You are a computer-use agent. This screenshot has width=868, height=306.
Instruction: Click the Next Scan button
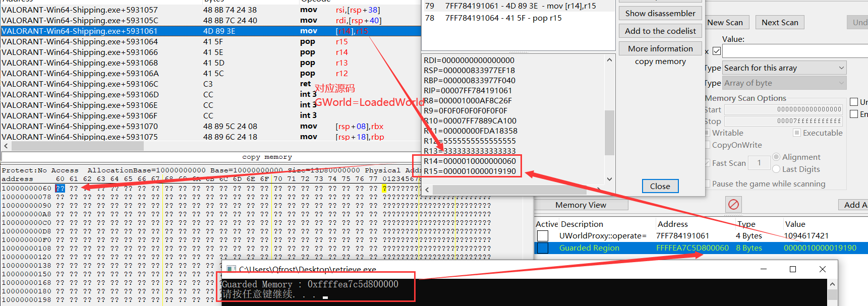coord(780,22)
